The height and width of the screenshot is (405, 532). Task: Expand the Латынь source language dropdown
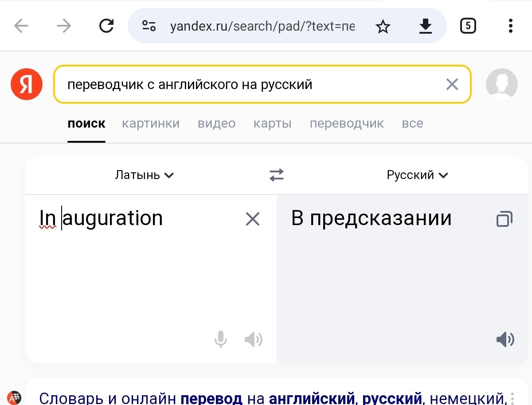144,175
